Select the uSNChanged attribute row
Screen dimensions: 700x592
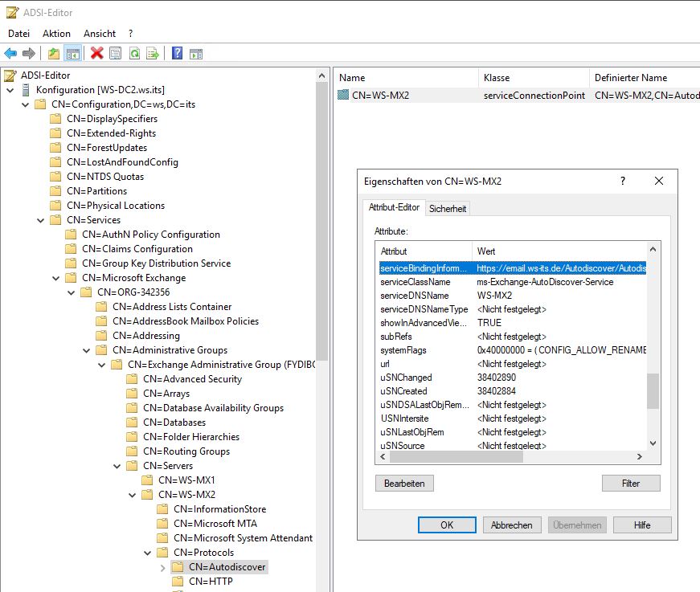tap(513, 378)
